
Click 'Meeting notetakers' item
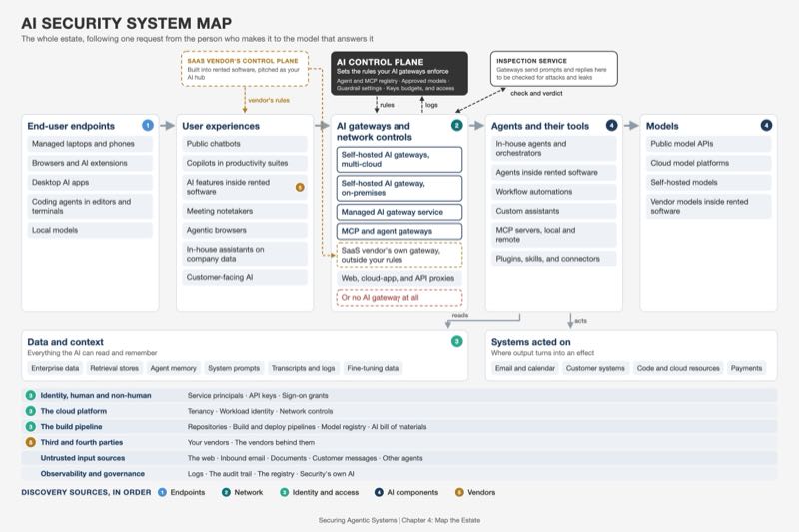coord(245,211)
